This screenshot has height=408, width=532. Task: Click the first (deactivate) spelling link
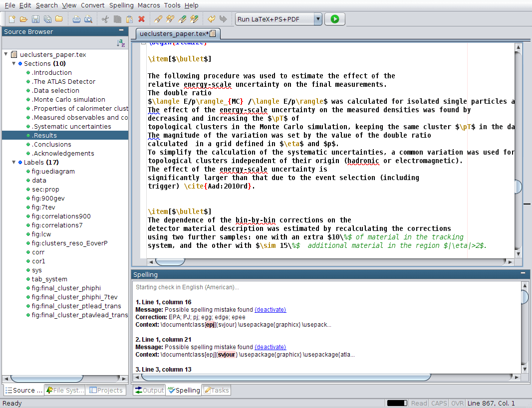point(270,309)
